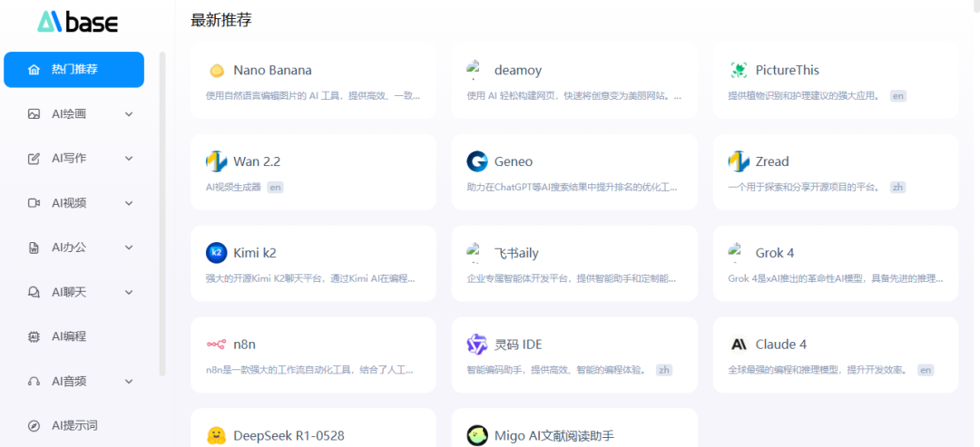This screenshot has height=447, width=980.
Task: Click the camera icon next to AI视频
Action: [x=34, y=203]
